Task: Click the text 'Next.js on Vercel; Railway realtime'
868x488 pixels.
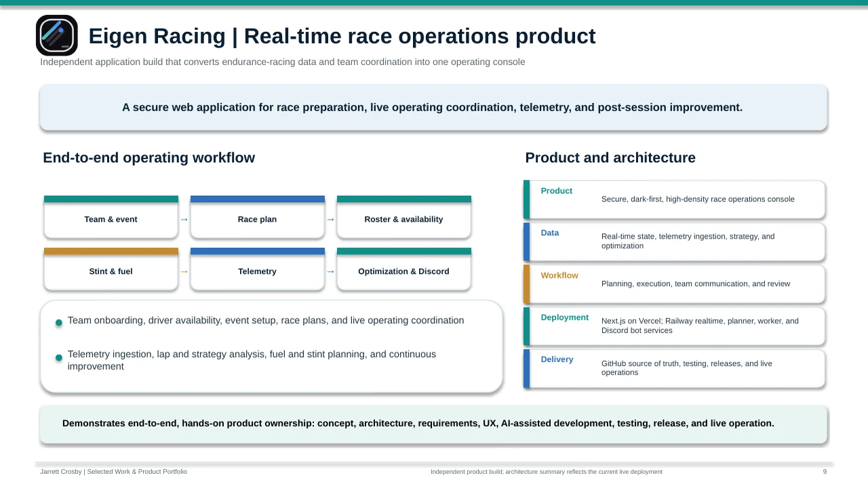Action: tap(700, 326)
